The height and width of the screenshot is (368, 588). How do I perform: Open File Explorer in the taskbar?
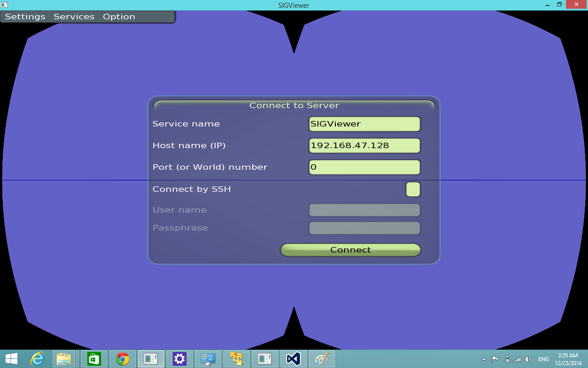64,359
